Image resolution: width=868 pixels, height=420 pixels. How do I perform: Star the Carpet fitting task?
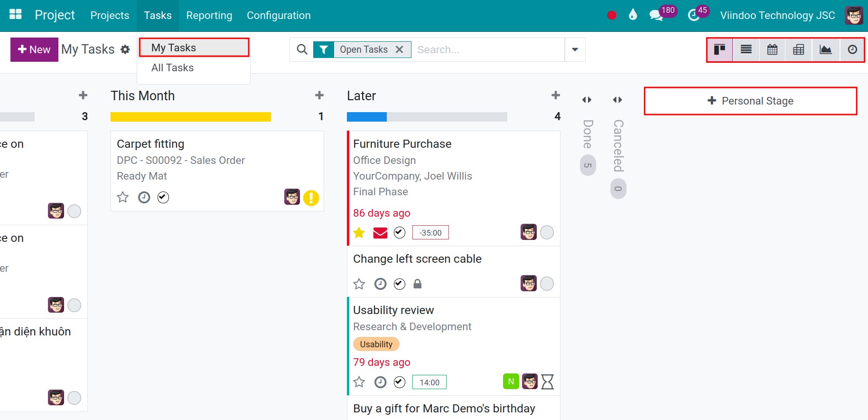pos(122,197)
